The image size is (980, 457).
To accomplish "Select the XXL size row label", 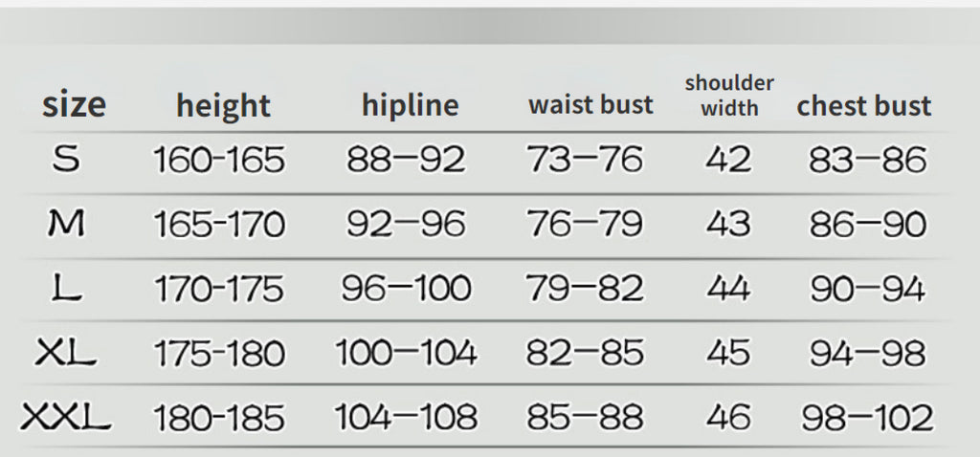I will tap(66, 417).
